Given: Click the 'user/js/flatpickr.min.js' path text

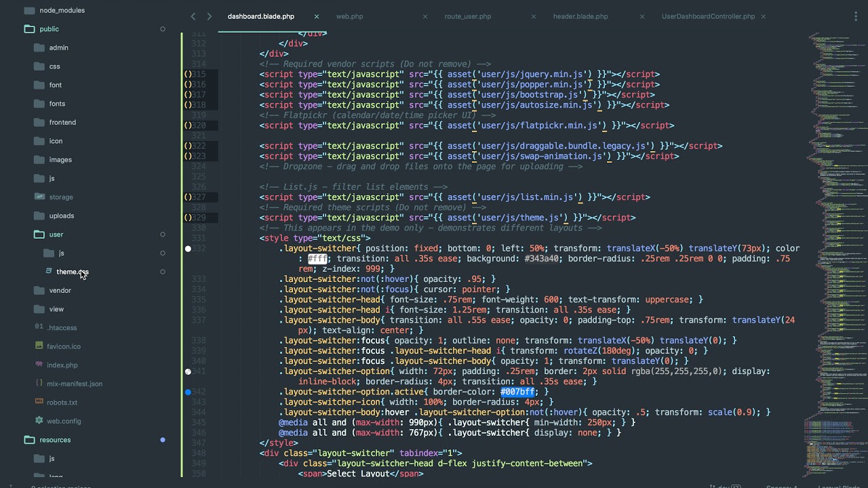Looking at the screenshot, I should (x=538, y=125).
